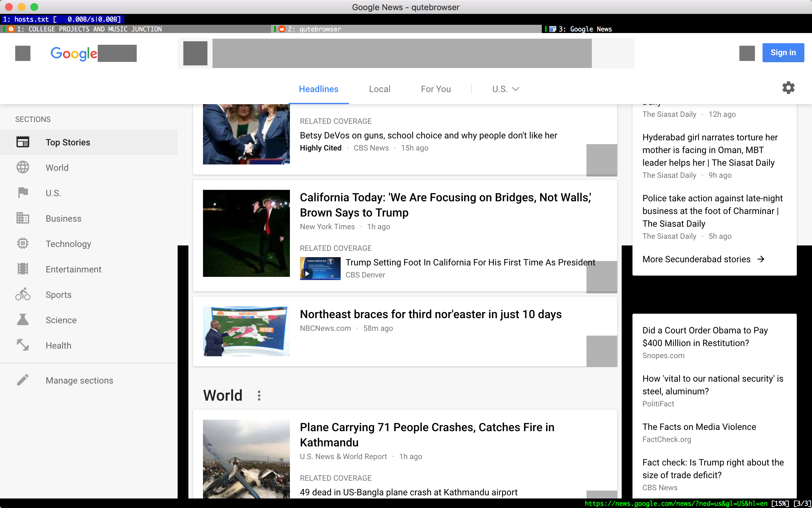Select qutebrowser tab 3 Google News
The image size is (812, 508).
(677, 29)
